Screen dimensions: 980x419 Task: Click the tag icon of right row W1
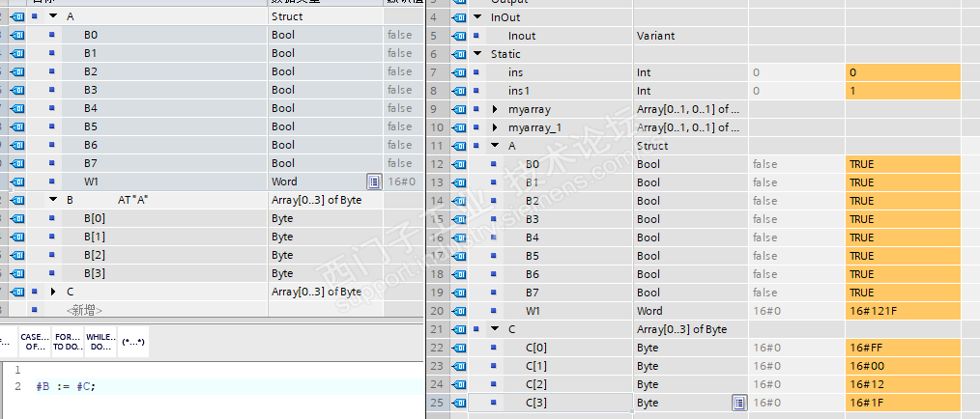pos(459,311)
